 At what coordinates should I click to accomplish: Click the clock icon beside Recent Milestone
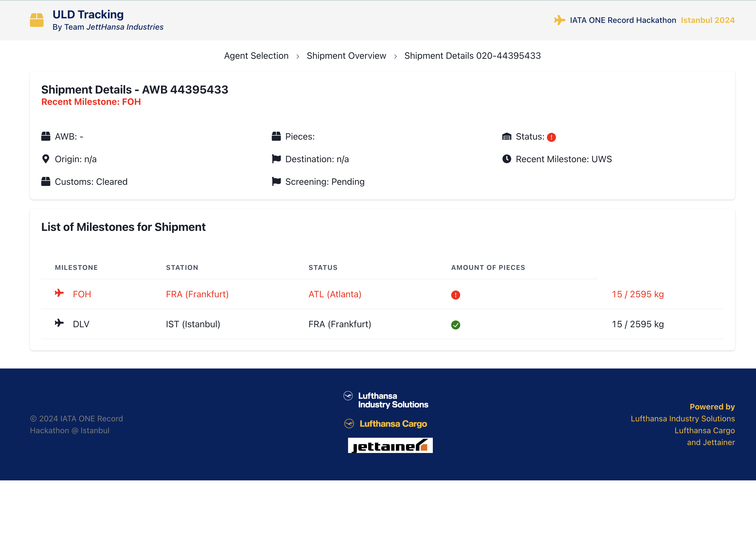click(506, 159)
